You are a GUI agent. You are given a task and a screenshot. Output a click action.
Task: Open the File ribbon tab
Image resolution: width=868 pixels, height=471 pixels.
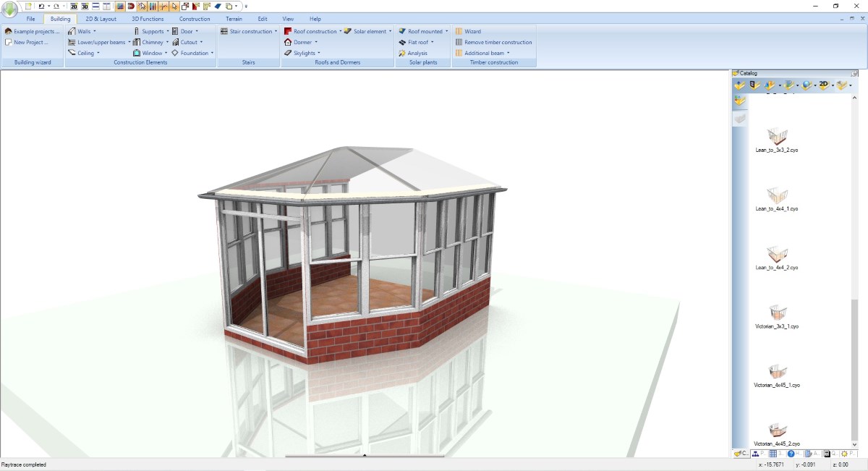click(x=30, y=19)
